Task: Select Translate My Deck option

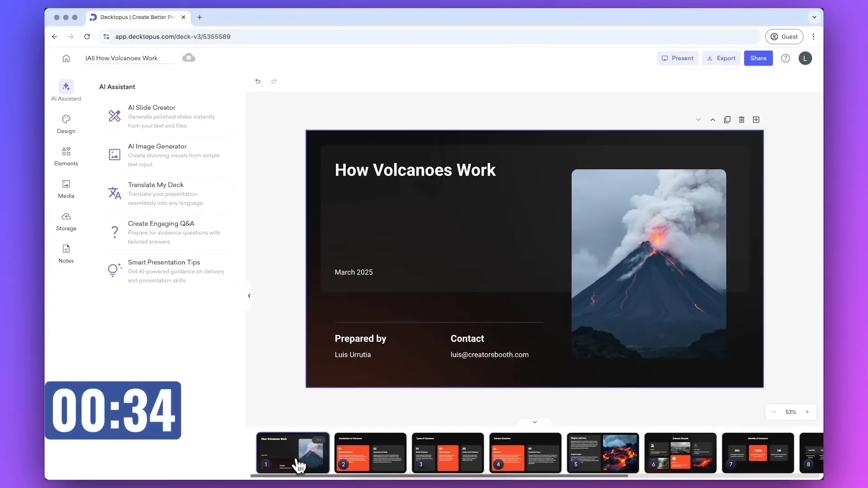Action: point(167,193)
